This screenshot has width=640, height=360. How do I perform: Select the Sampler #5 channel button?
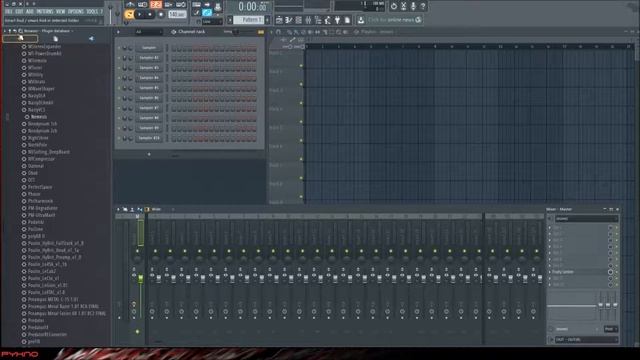click(149, 88)
